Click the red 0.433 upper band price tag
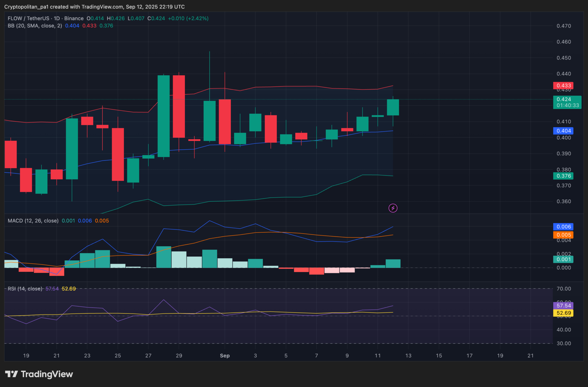588x387 pixels. pyautogui.click(x=563, y=86)
